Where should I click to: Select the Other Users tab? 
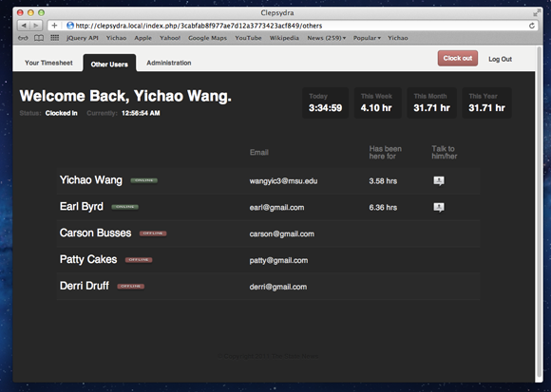coord(109,64)
